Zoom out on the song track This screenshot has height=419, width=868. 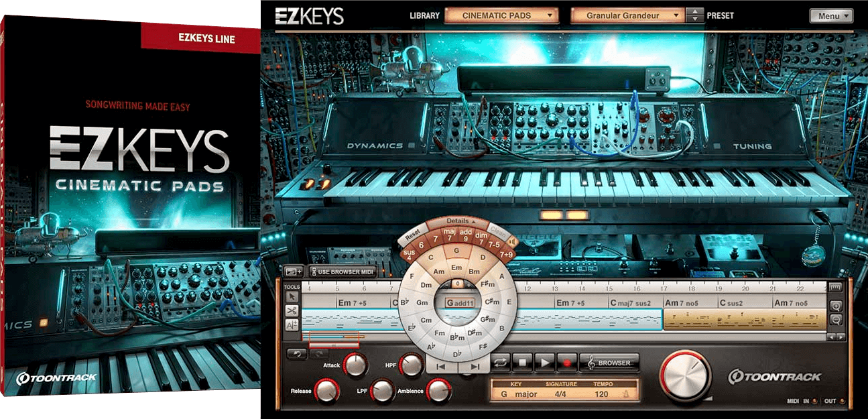(x=836, y=320)
